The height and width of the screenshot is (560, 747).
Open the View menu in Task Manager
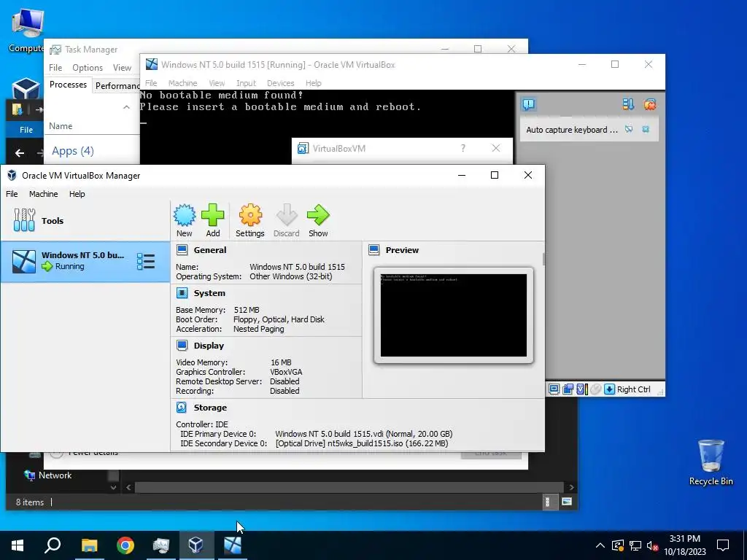point(122,68)
